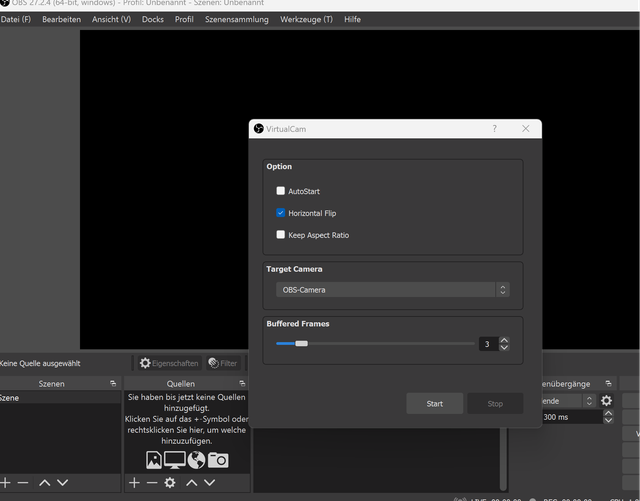
Task: Click the audio mixer vertical scrollbar
Action: click(x=504, y=458)
